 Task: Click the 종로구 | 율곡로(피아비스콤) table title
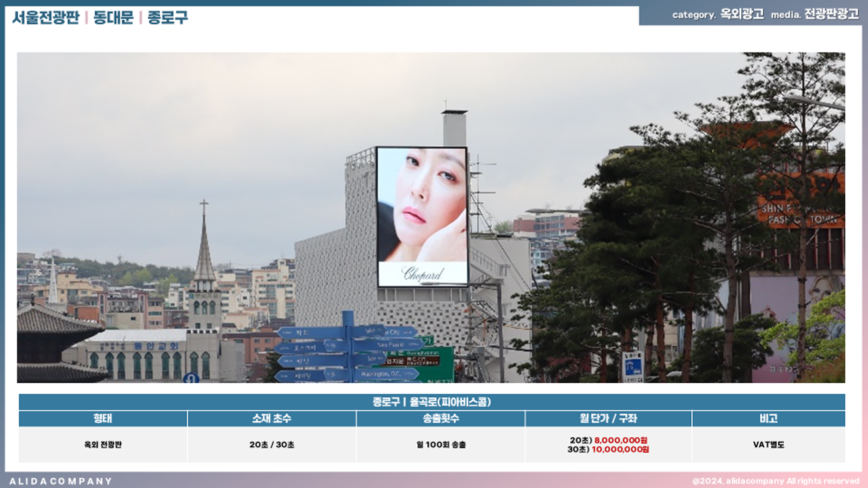(431, 402)
